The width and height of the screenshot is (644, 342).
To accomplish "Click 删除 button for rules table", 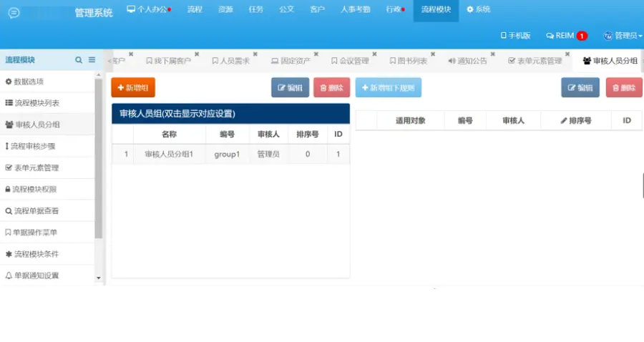I will pyautogui.click(x=624, y=87).
